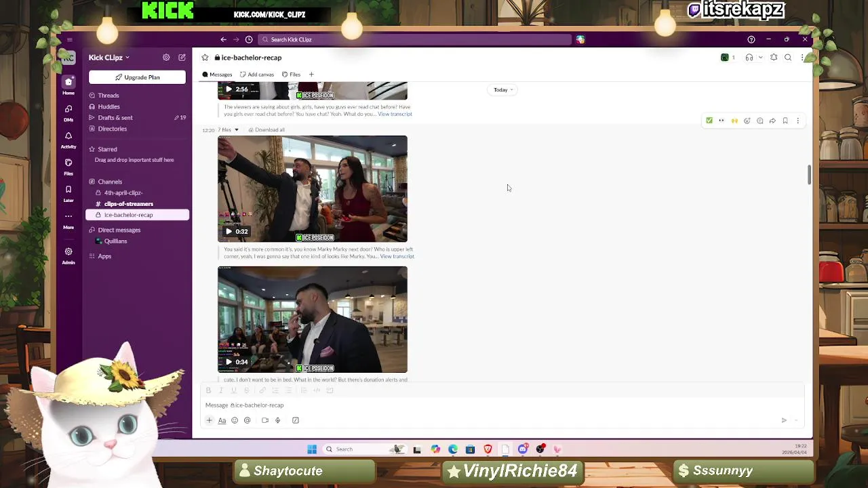This screenshot has height=488, width=868.
Task: Search within channel using magnifier icon
Action: coord(788,58)
